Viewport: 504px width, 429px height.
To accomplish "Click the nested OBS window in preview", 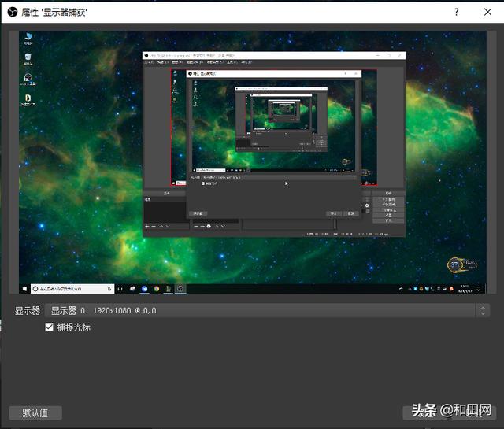I will (274, 144).
